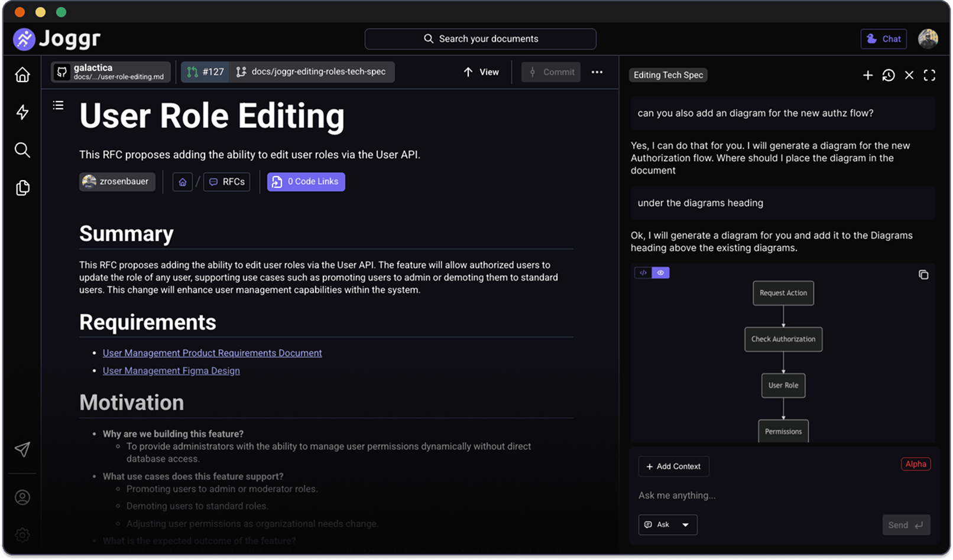Viewport: 953px width, 560px height.
Task: Click 'What use cases does this feature support?' bullet
Action: pyautogui.click(x=193, y=476)
